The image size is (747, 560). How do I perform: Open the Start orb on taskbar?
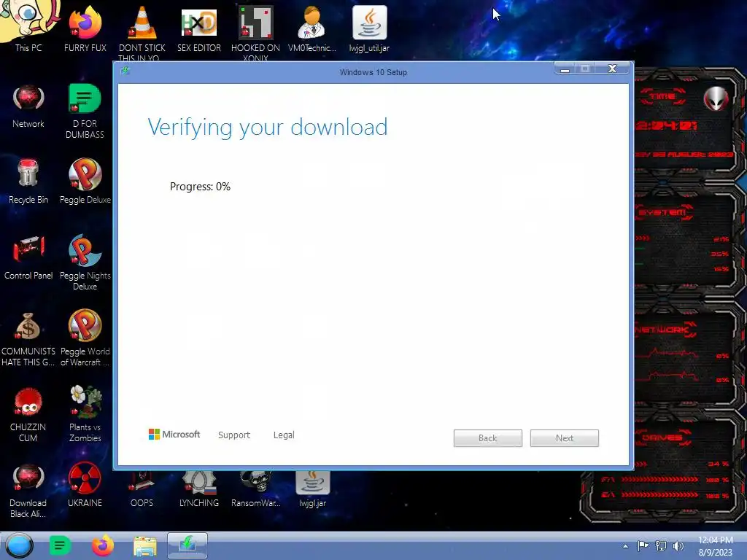point(19,545)
